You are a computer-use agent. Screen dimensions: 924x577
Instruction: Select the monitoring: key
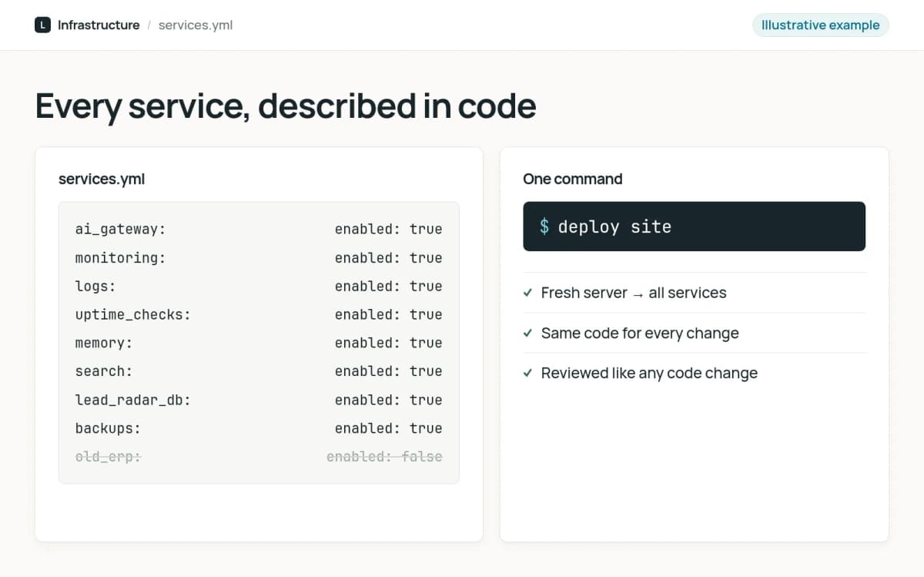(x=120, y=257)
